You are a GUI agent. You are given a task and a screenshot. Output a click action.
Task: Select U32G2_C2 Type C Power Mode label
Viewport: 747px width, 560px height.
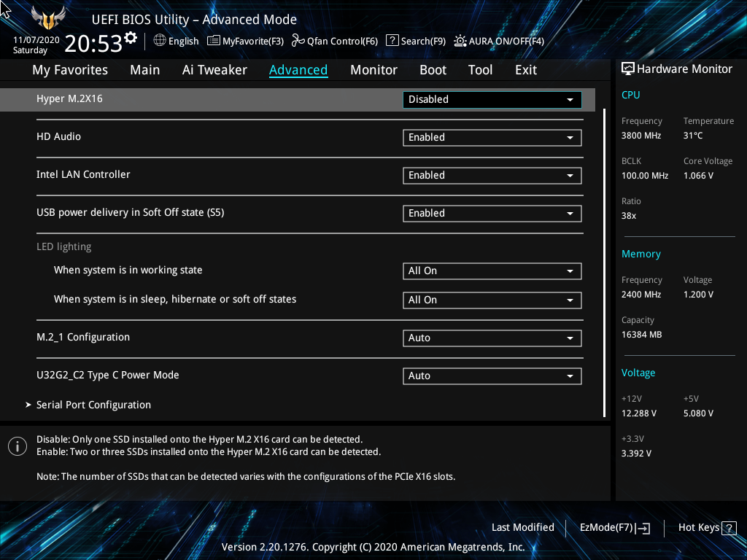click(108, 375)
